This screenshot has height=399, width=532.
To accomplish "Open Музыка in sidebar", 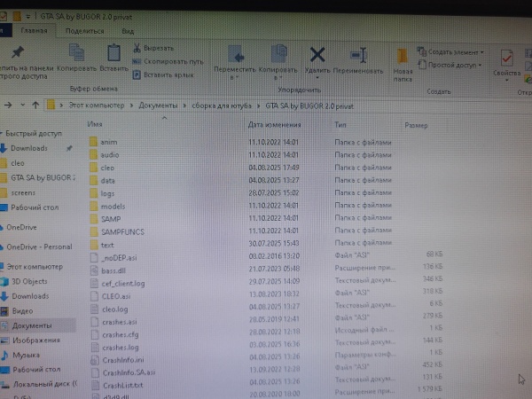I will click(26, 356).
